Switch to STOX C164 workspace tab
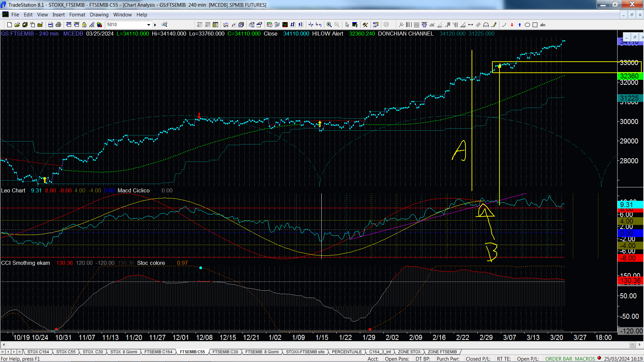644x362 pixels. point(38,352)
